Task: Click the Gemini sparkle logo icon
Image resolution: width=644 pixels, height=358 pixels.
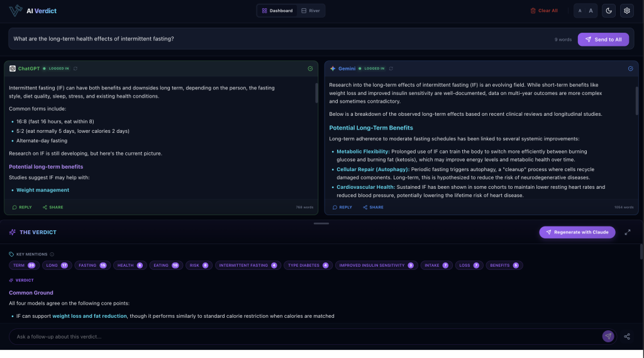Action: tap(333, 69)
